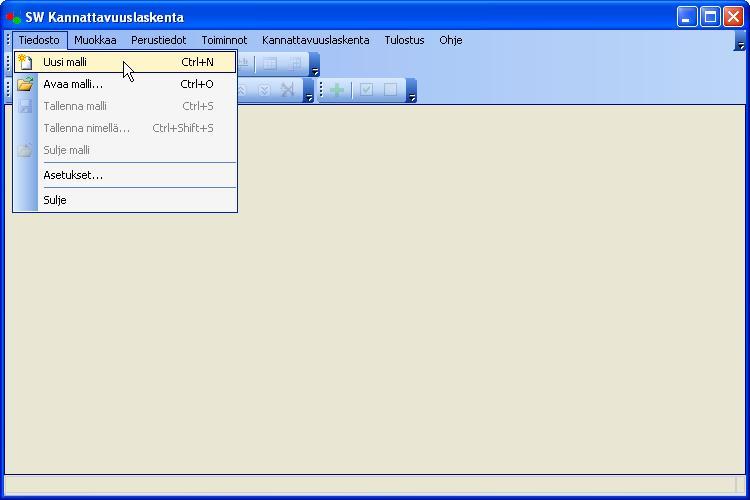Click the checked box toolbar icon
This screenshot has height=500, width=750.
[x=366, y=89]
